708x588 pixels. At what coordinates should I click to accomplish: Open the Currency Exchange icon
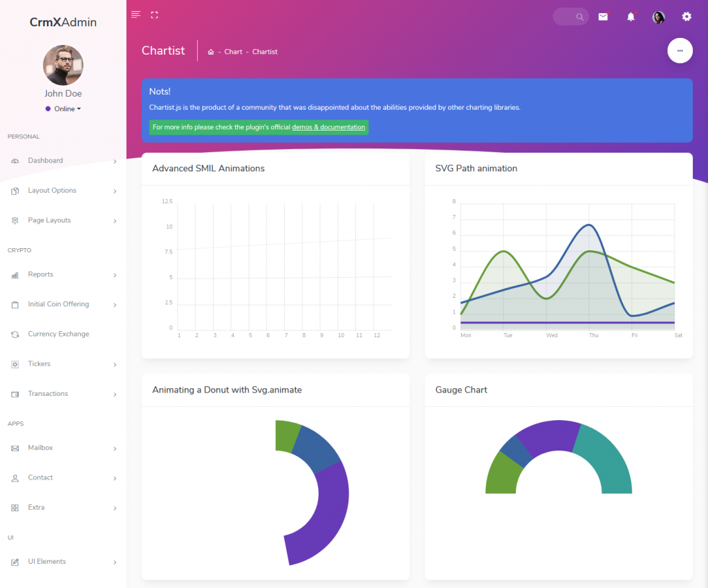click(15, 334)
